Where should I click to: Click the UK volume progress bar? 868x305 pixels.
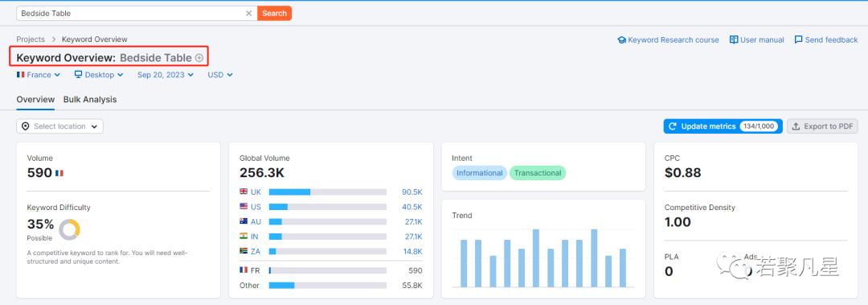[x=328, y=192]
